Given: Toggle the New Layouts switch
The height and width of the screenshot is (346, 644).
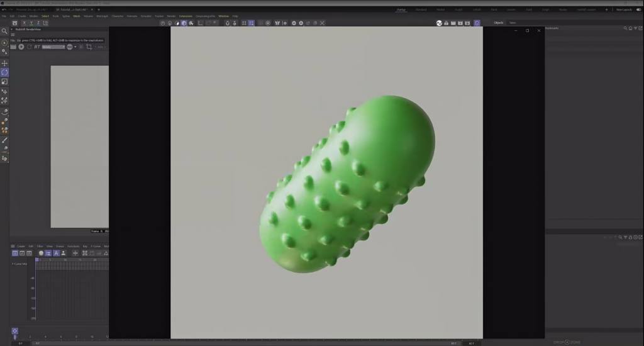Looking at the screenshot, I should 639,9.
